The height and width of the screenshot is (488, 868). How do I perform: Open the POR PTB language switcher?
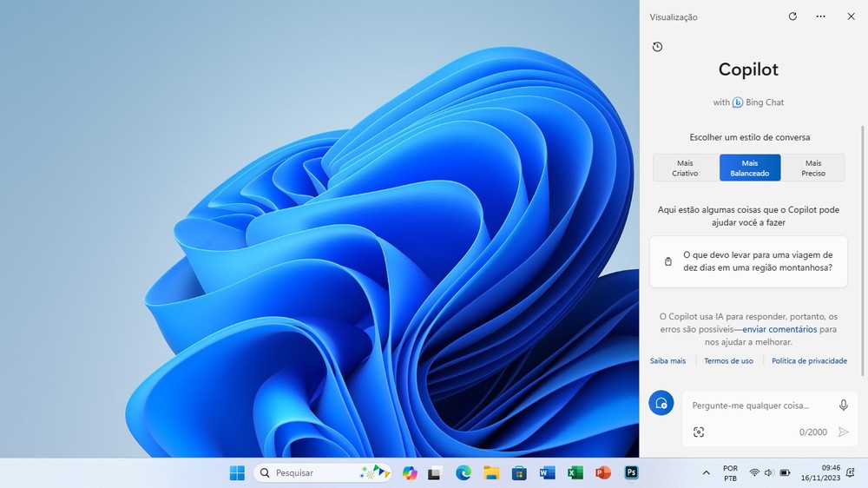(730, 472)
